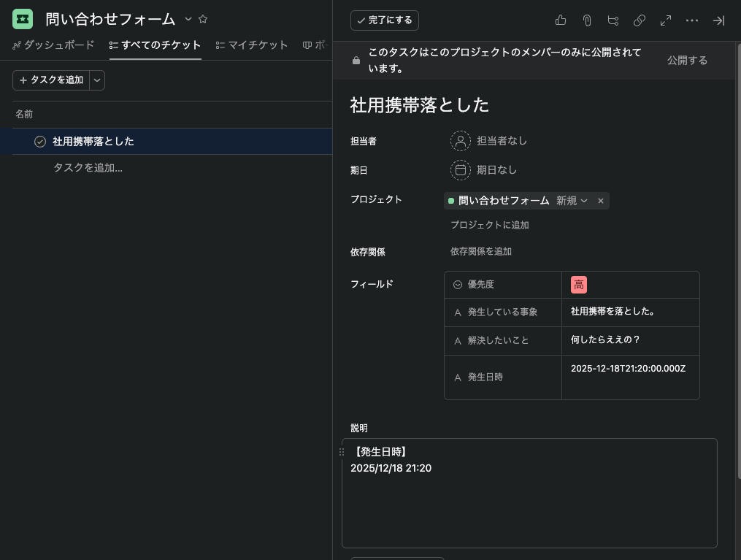Open the three-dot more actions menu
741x560 pixels.
click(692, 20)
